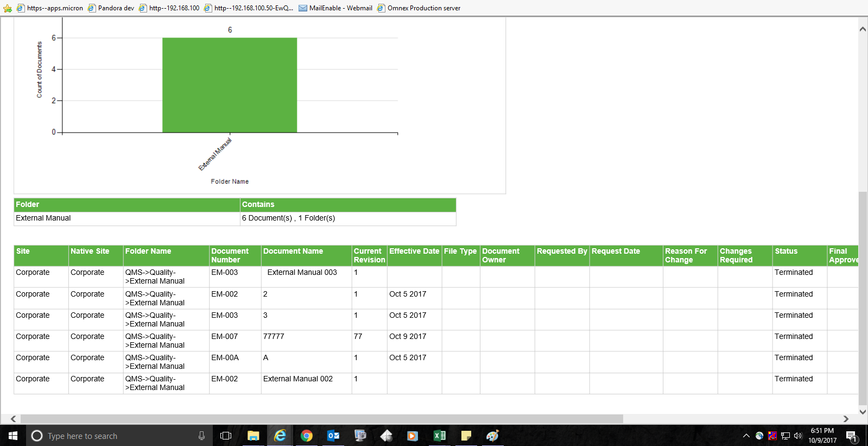
Task: Click the Folder Name column header
Action: [x=166, y=255]
